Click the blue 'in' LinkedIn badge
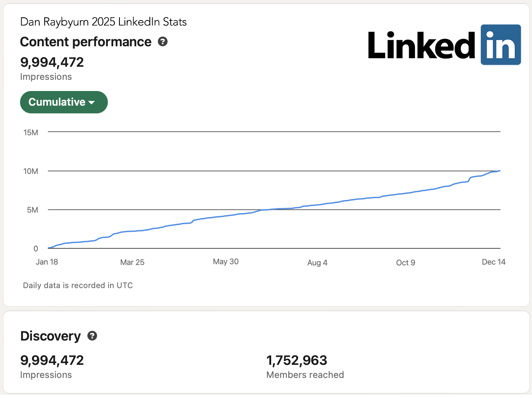The image size is (532, 398). tap(500, 45)
